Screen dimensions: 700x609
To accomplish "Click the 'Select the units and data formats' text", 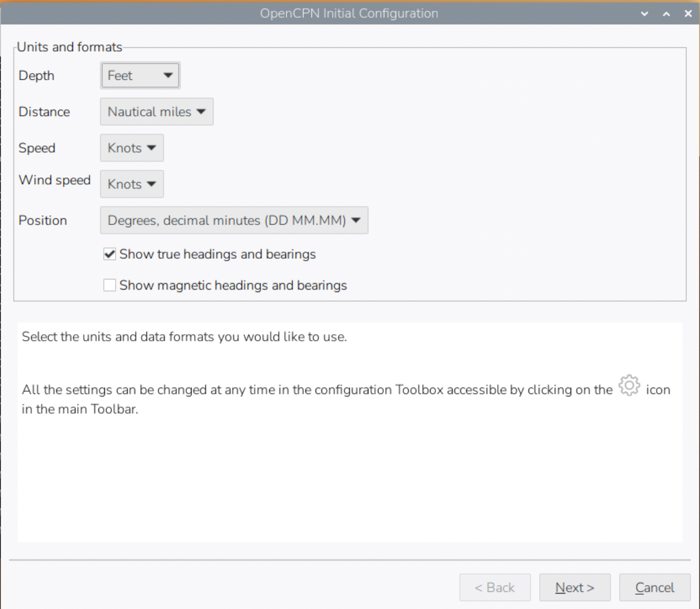I will (x=184, y=337).
